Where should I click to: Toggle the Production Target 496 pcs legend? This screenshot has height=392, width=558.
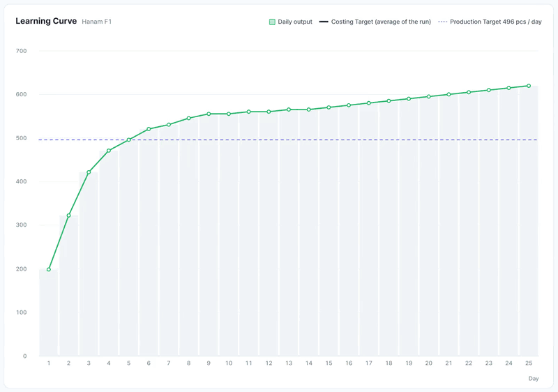[490, 22]
